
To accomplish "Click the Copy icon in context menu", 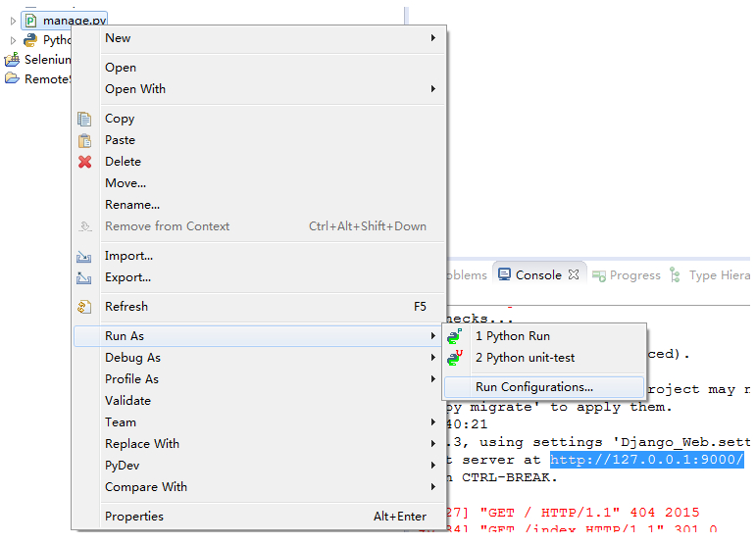I will pyautogui.click(x=84, y=119).
